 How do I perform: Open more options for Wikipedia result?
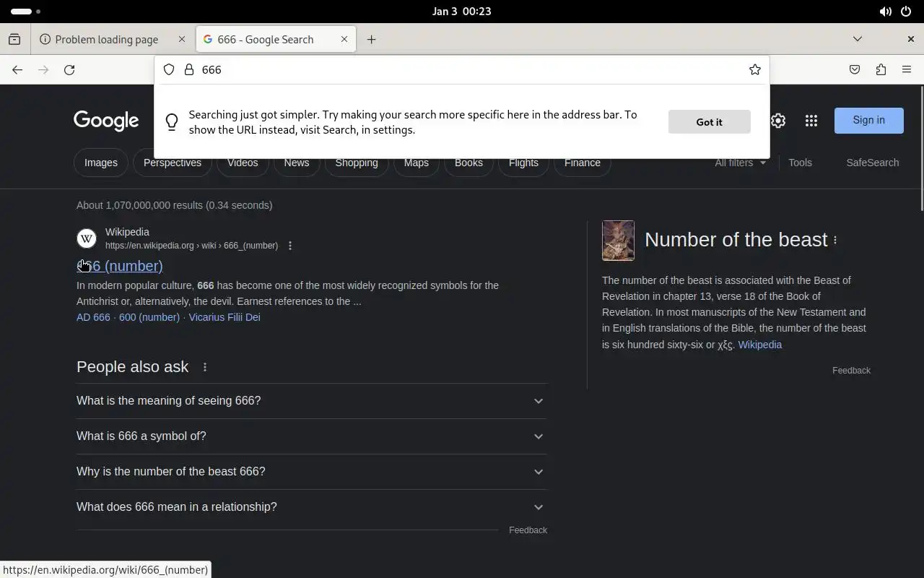click(290, 246)
